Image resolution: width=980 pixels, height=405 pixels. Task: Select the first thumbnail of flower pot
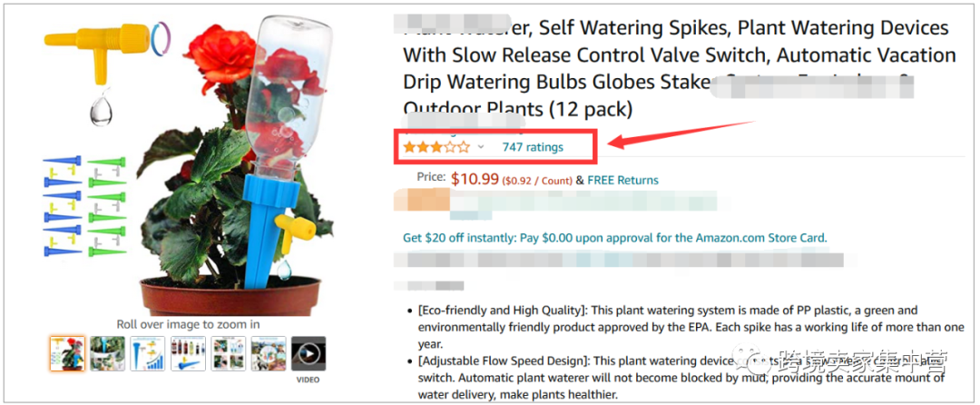tap(67, 353)
